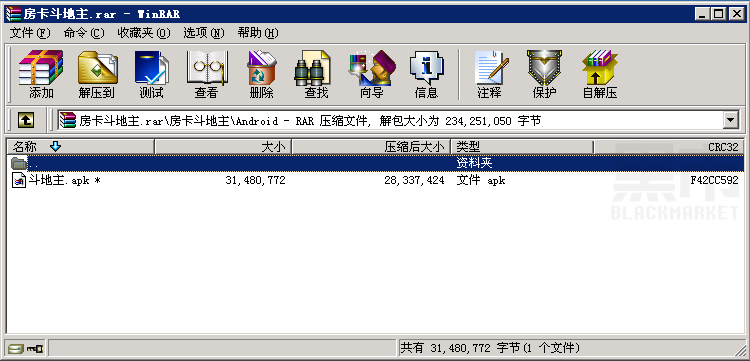
Task: Create 自解压 (SFX) archive icon
Action: point(599,74)
